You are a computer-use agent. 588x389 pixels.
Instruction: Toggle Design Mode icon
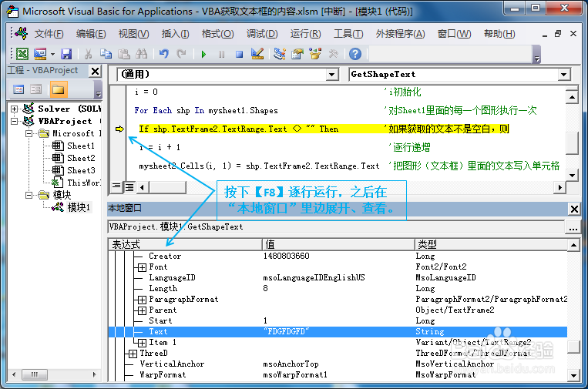(x=257, y=54)
